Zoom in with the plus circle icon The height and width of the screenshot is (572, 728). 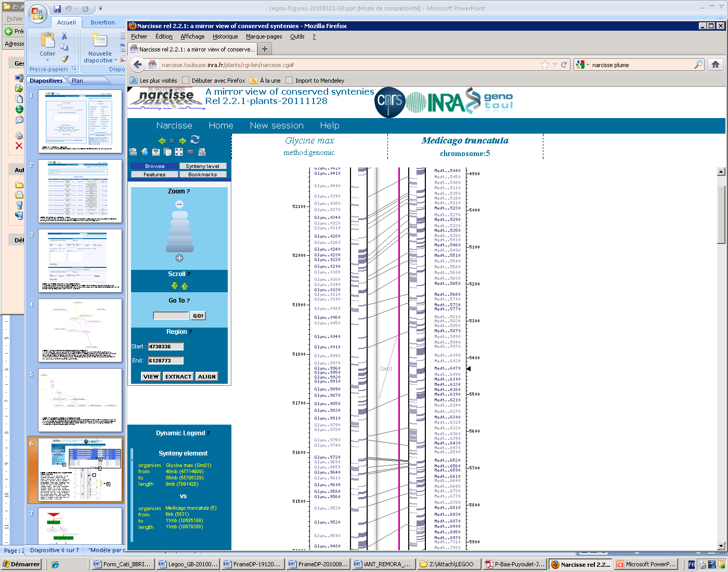(179, 258)
